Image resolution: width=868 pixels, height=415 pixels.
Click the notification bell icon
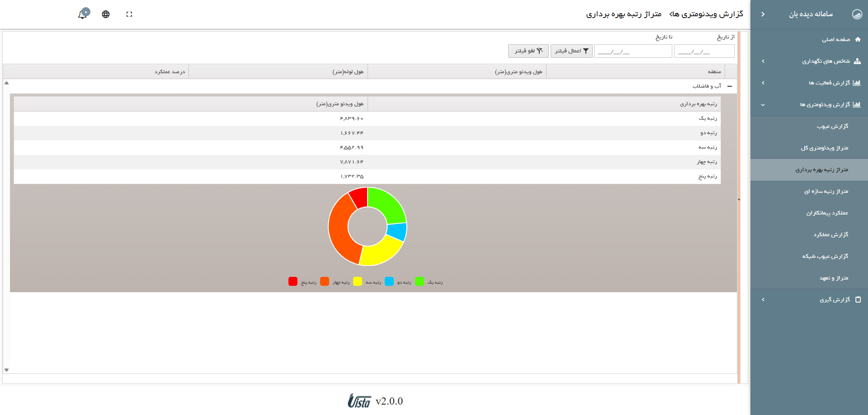pos(82,14)
